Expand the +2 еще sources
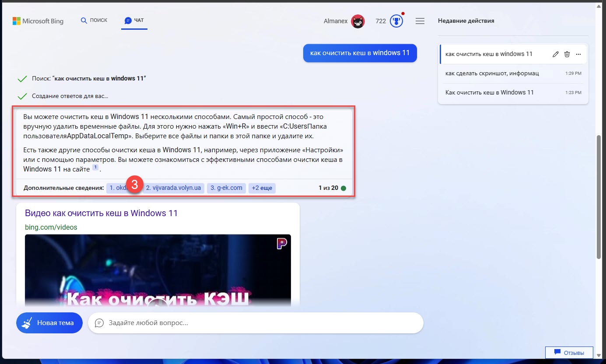The image size is (606, 364). 262,188
